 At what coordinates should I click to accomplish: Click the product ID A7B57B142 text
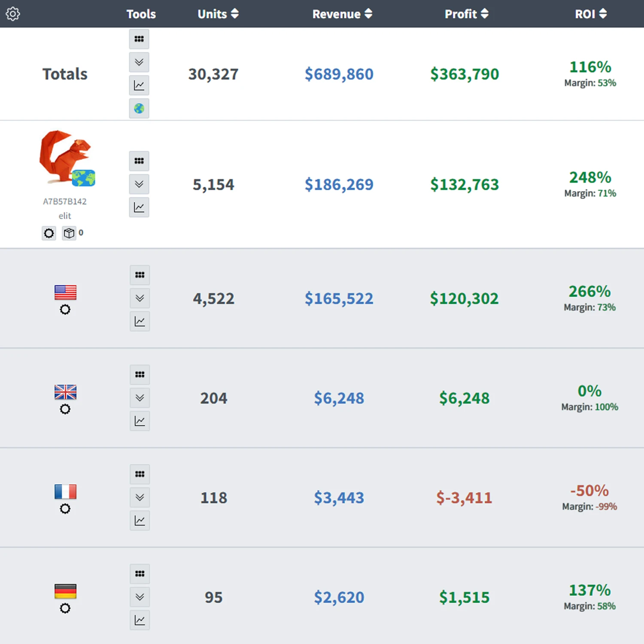(65, 201)
